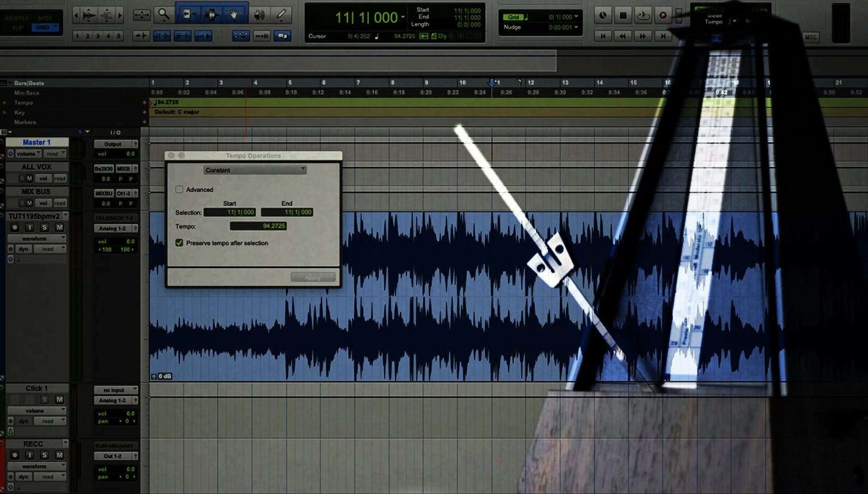Select the Master 1 track name
The image size is (868, 494).
point(37,142)
